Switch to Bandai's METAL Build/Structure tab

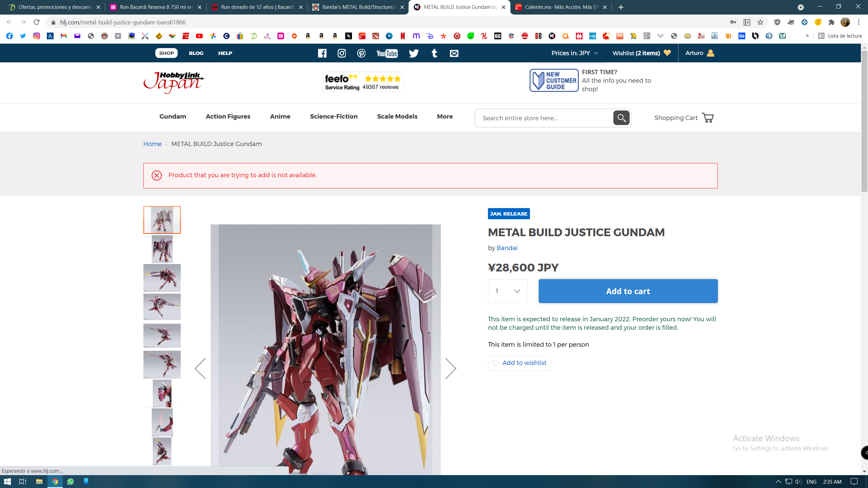point(358,7)
